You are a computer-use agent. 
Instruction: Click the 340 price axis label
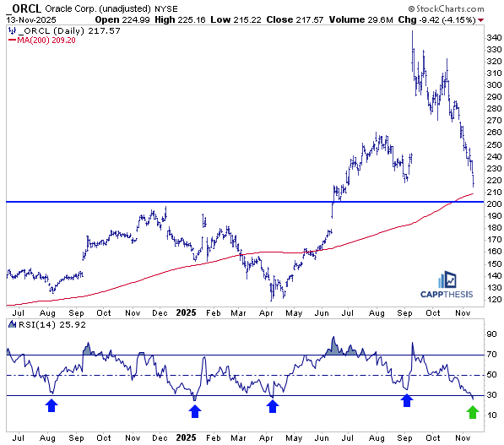495,38
